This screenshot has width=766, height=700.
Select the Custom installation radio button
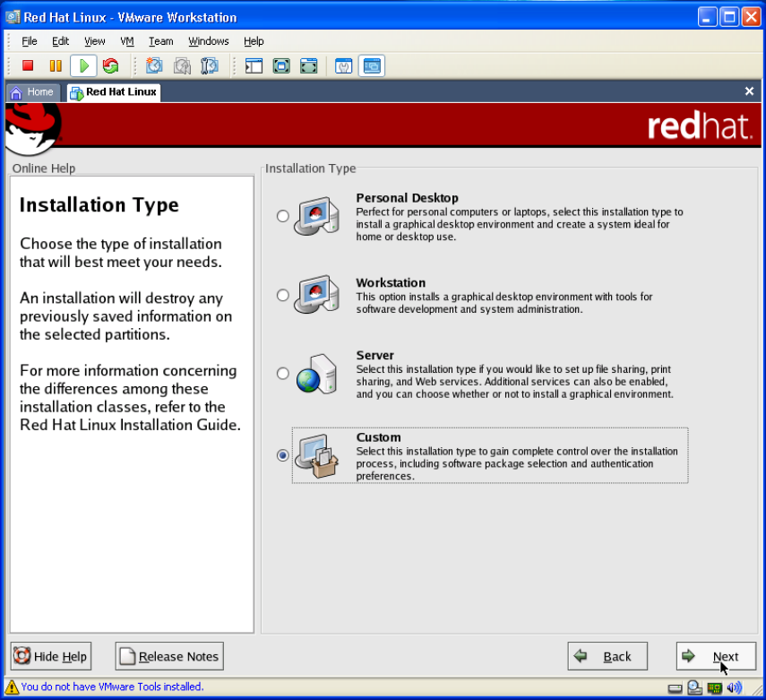pos(283,455)
